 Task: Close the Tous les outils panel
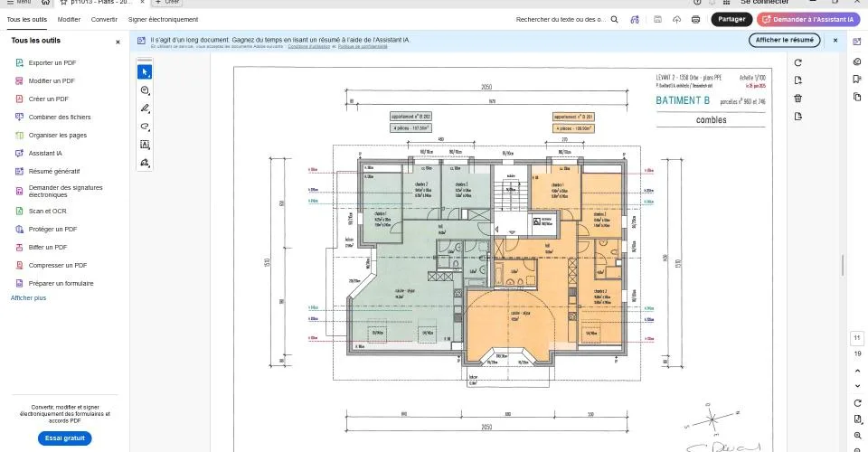click(x=118, y=42)
